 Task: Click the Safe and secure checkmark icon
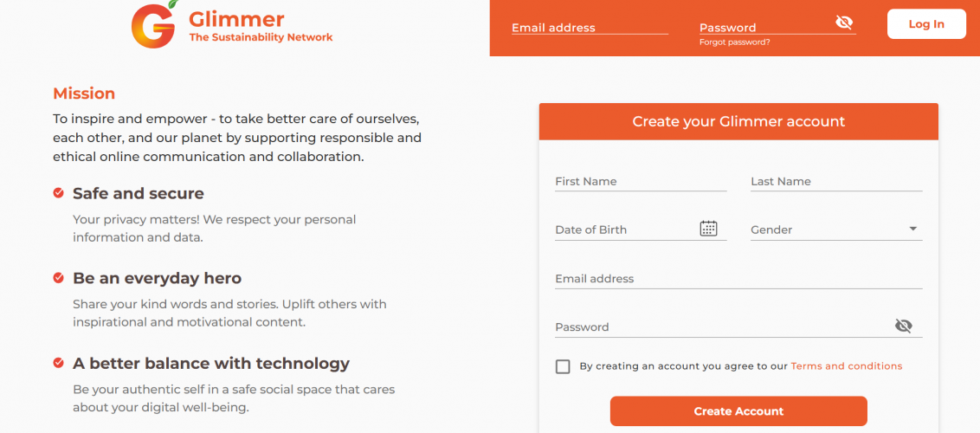coord(59,193)
